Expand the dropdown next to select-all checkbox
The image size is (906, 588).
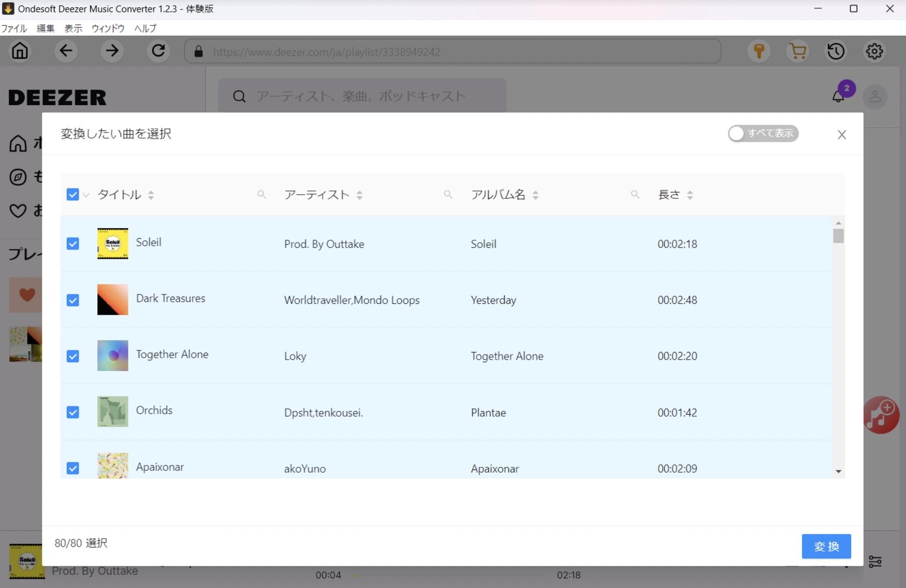(86, 195)
